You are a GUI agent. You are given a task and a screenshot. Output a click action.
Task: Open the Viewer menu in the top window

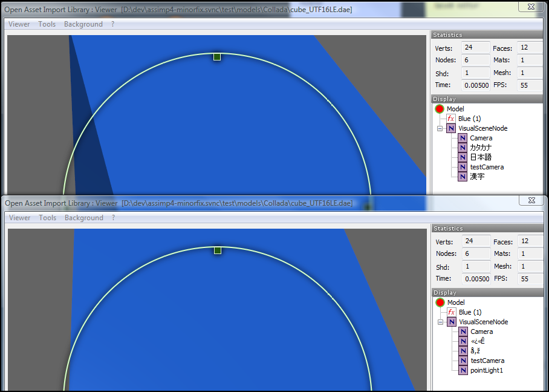click(x=19, y=24)
